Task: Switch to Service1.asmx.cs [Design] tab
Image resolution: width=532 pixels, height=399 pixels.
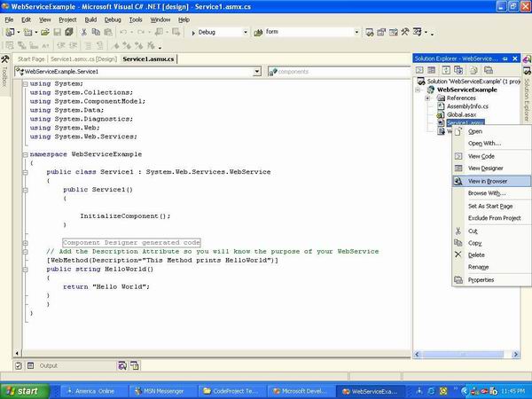Action: tap(83, 59)
